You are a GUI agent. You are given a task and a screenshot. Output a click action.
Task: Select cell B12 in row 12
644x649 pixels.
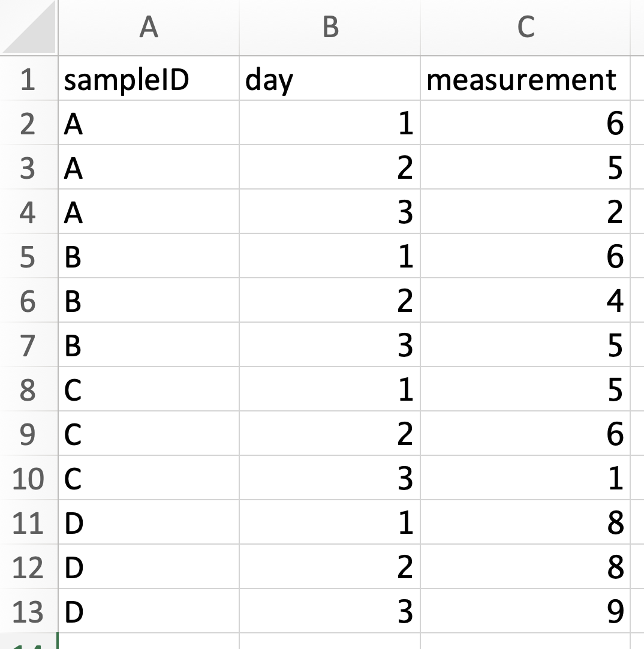(330, 567)
